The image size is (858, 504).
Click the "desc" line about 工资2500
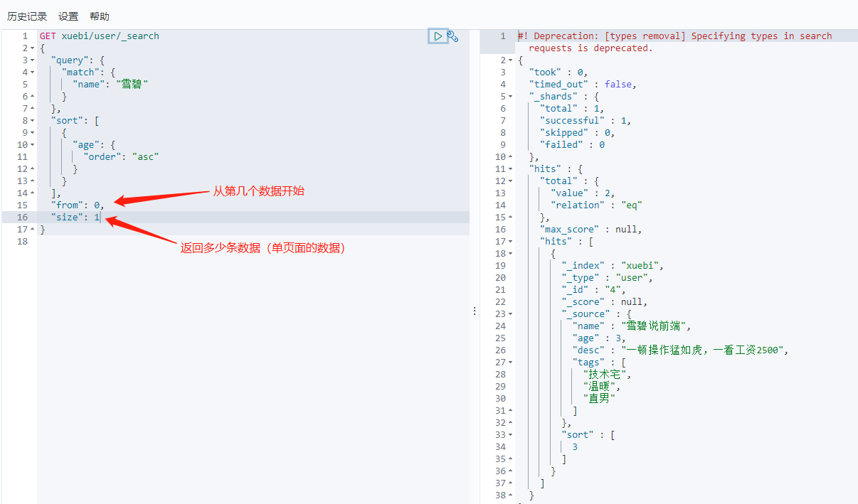681,350
